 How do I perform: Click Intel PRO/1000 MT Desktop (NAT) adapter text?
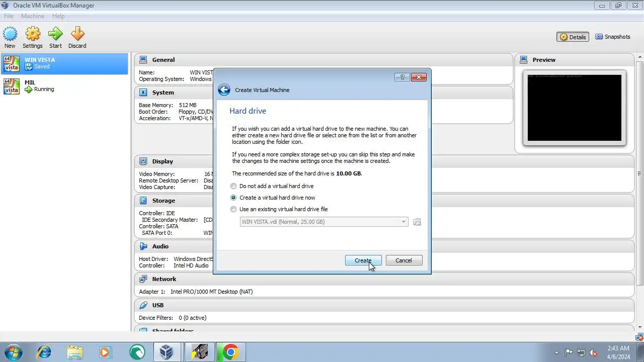pos(211,292)
